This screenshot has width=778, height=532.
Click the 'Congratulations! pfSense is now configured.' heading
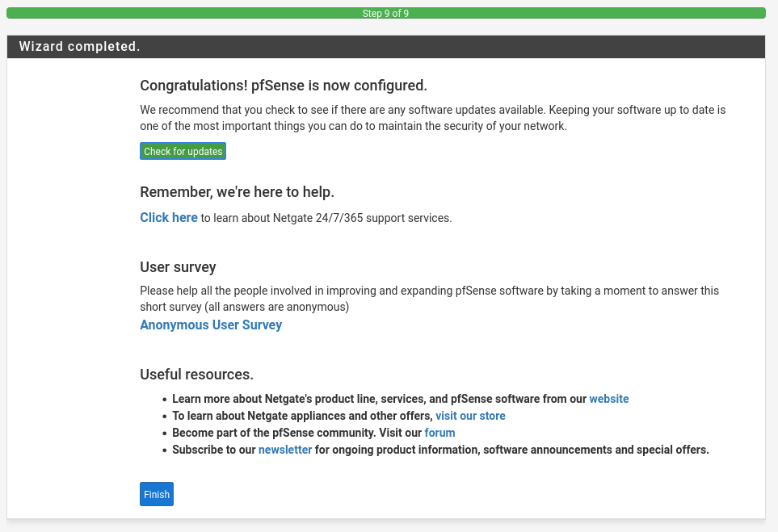(x=284, y=86)
